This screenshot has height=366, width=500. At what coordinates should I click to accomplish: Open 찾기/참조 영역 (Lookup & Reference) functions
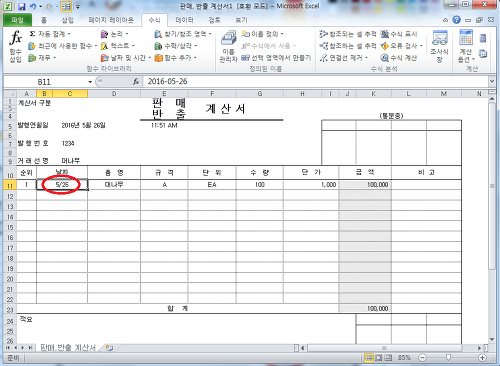[x=183, y=34]
